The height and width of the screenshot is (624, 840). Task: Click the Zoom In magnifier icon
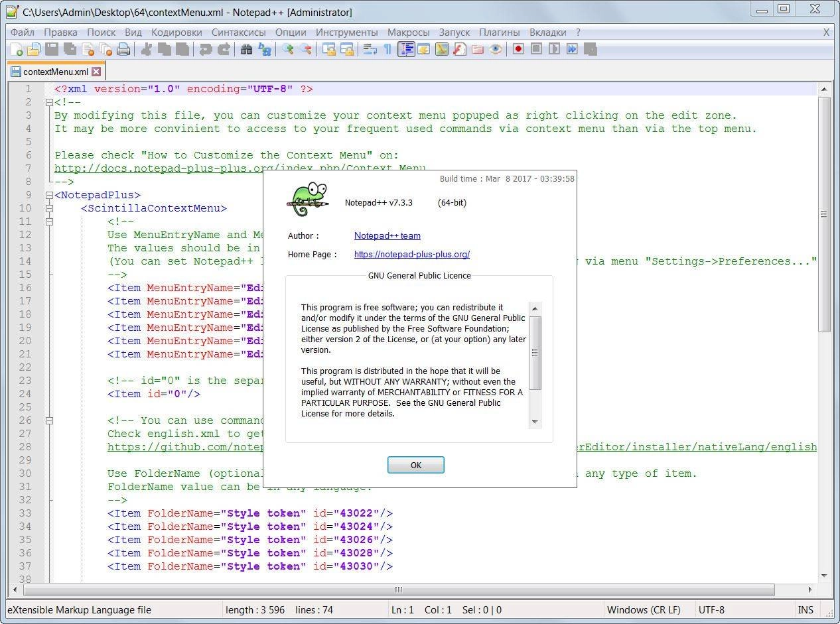287,49
